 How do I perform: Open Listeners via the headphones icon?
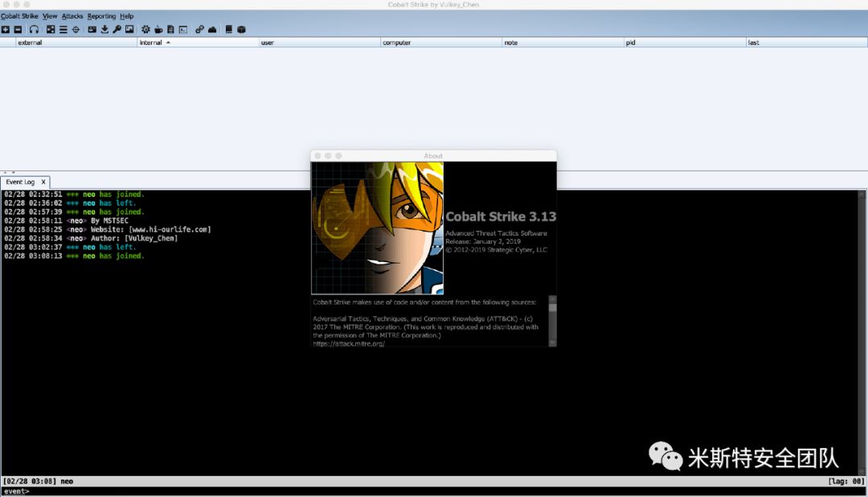coord(34,30)
